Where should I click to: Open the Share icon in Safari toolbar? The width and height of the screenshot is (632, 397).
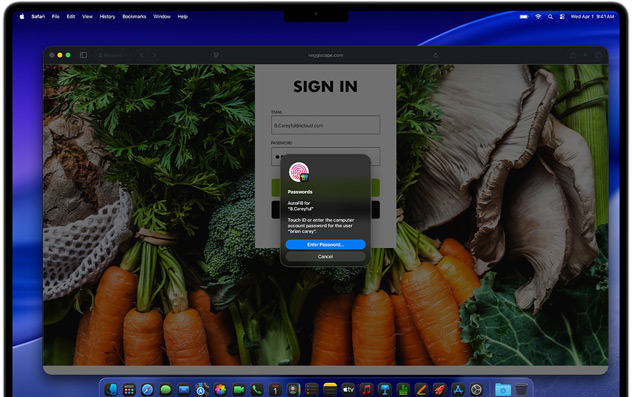(x=572, y=55)
